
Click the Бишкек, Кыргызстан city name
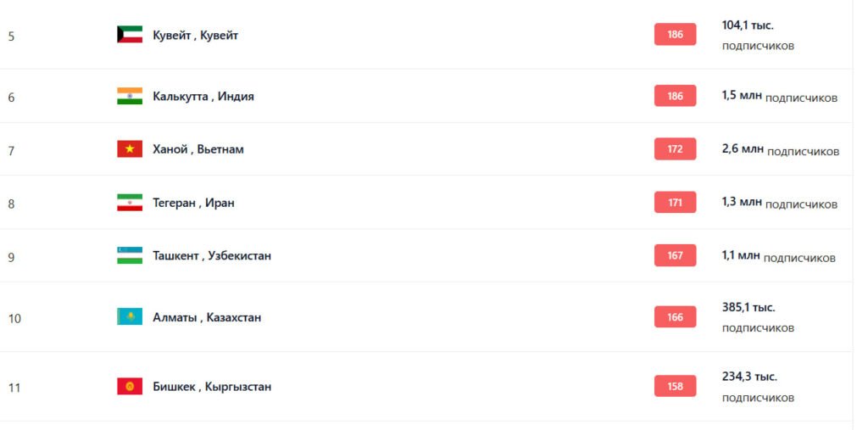pyautogui.click(x=212, y=387)
